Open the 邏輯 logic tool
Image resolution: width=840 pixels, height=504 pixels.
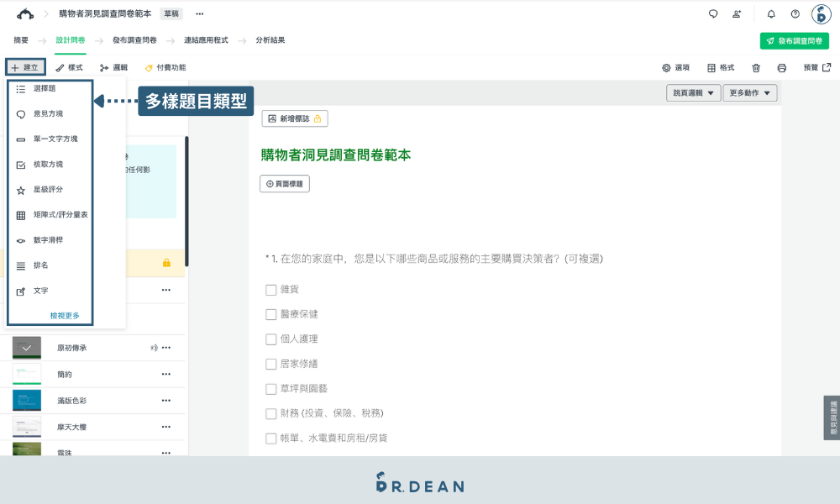[113, 67]
